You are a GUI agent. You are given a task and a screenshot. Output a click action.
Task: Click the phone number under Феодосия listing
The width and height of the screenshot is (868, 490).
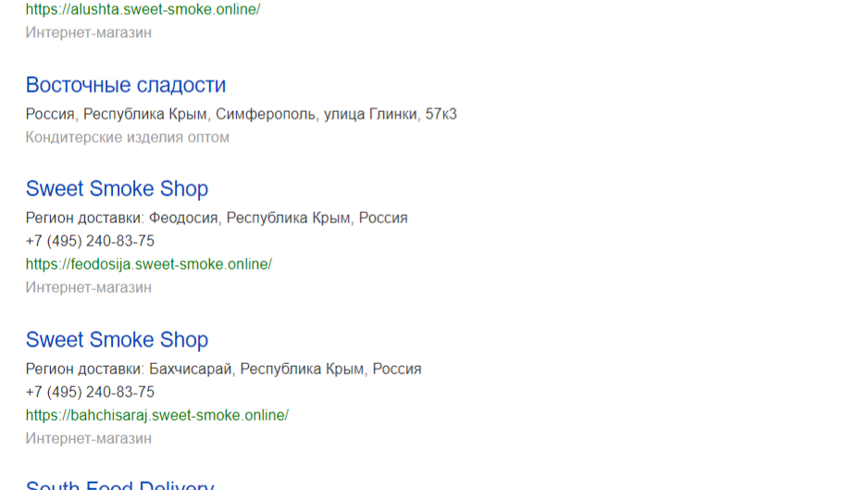[90, 241]
